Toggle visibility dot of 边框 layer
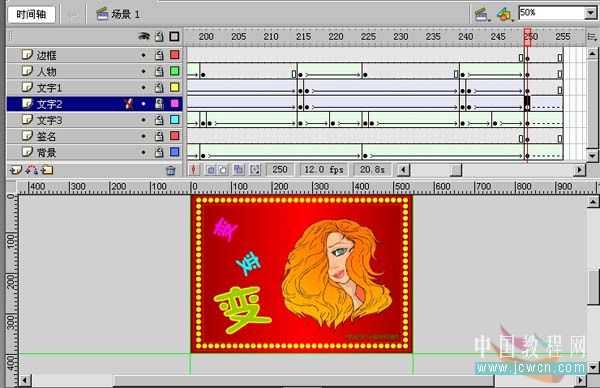 [143, 55]
